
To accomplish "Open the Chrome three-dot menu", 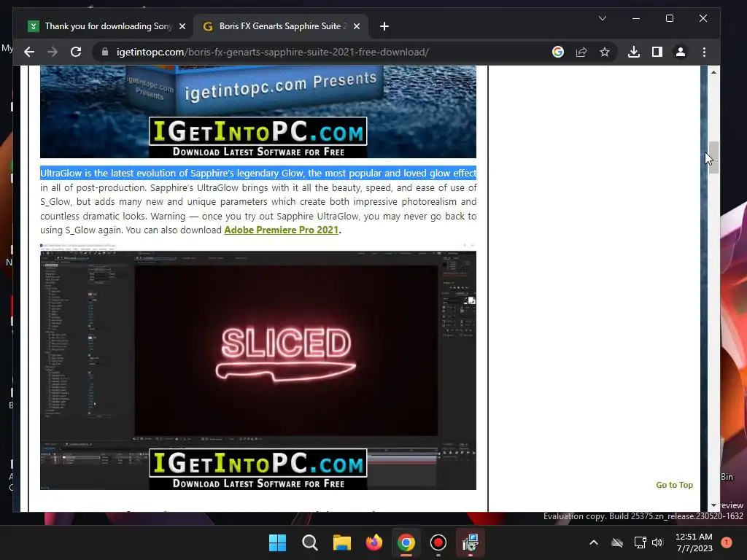I will (x=704, y=52).
